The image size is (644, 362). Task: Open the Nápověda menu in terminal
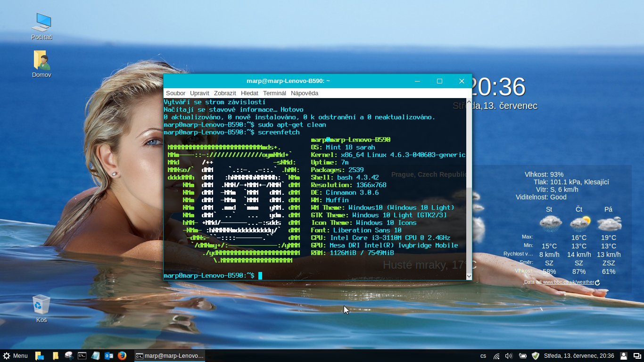click(305, 93)
